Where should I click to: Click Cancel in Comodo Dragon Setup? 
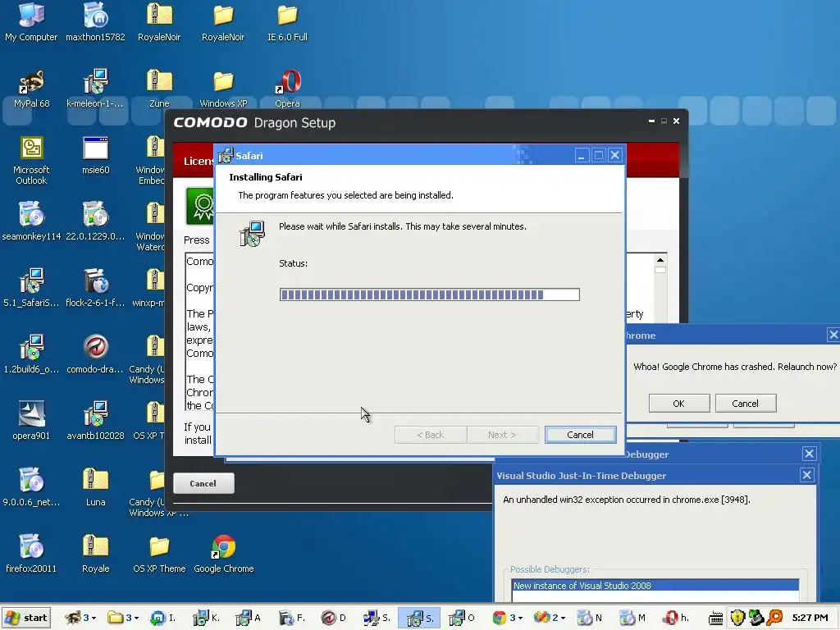pyautogui.click(x=203, y=483)
